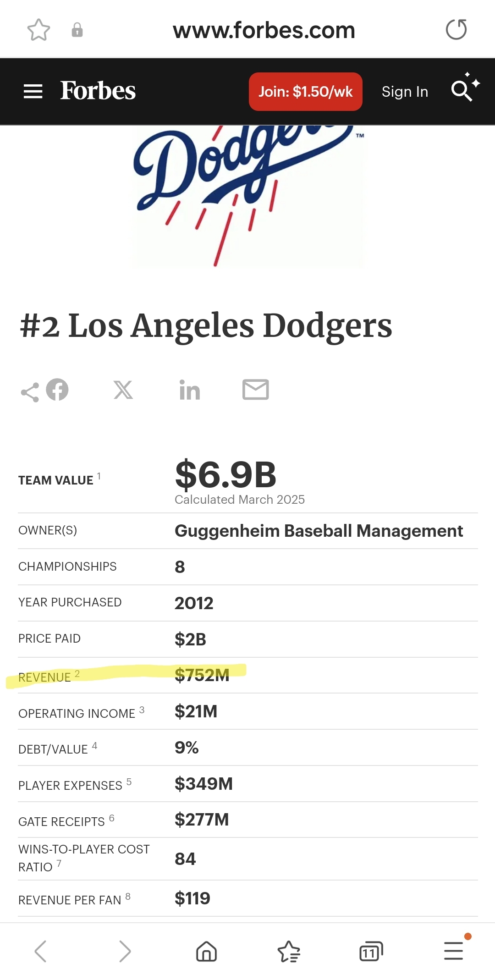Share article on LinkedIn

(190, 391)
